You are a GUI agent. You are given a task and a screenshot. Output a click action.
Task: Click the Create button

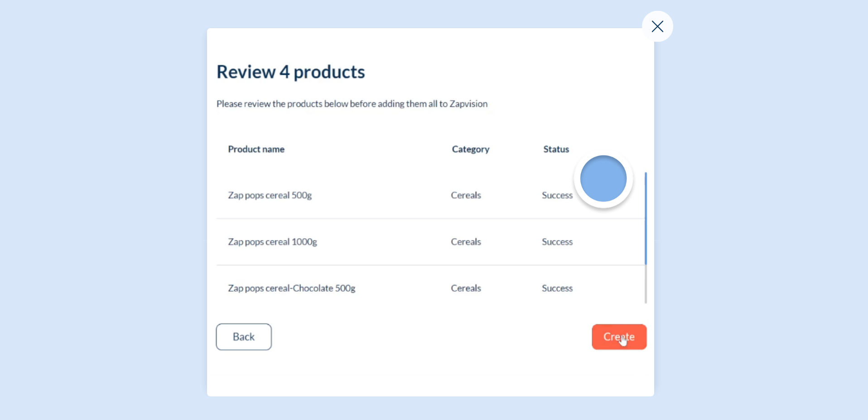coord(619,337)
